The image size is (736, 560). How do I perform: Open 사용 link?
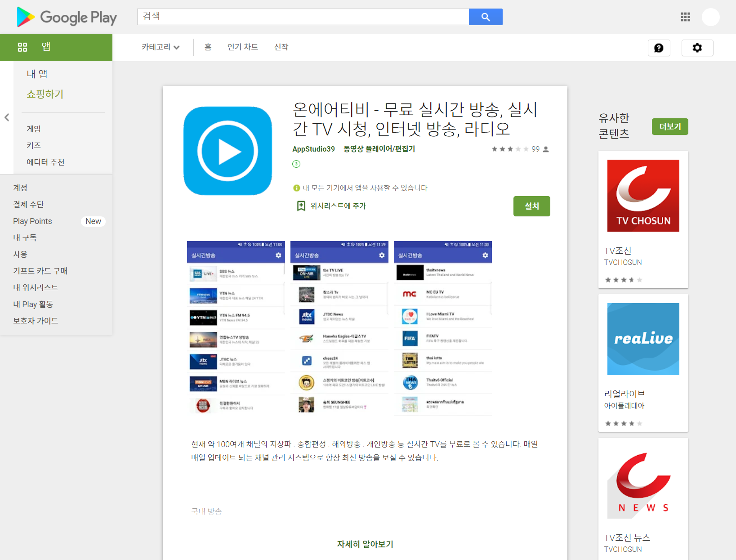(20, 254)
